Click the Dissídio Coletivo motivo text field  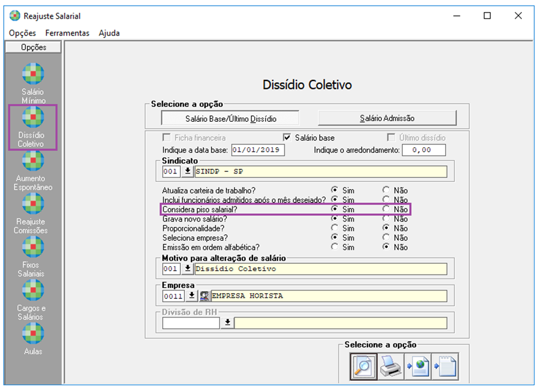pyautogui.click(x=321, y=269)
